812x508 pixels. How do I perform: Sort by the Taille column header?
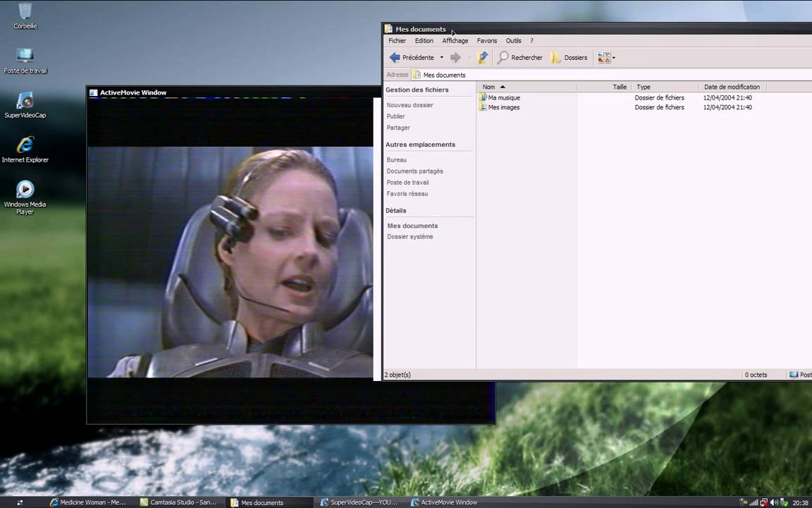604,87
